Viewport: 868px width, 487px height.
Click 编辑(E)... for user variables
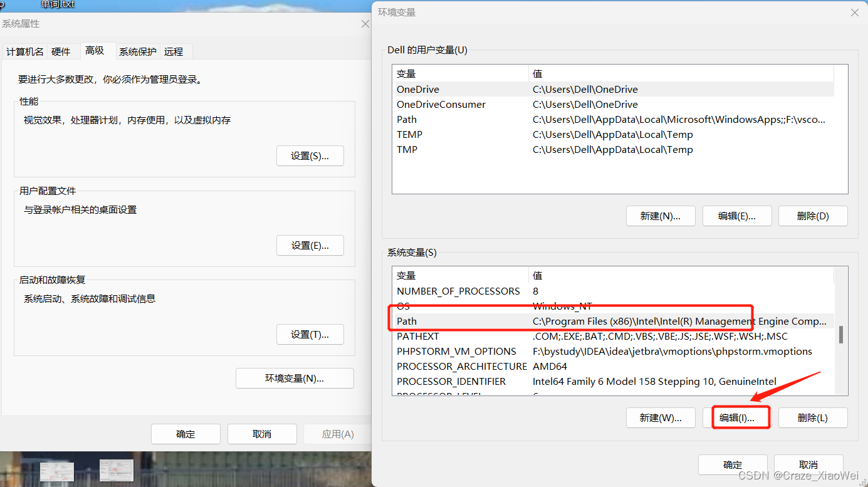[737, 216]
